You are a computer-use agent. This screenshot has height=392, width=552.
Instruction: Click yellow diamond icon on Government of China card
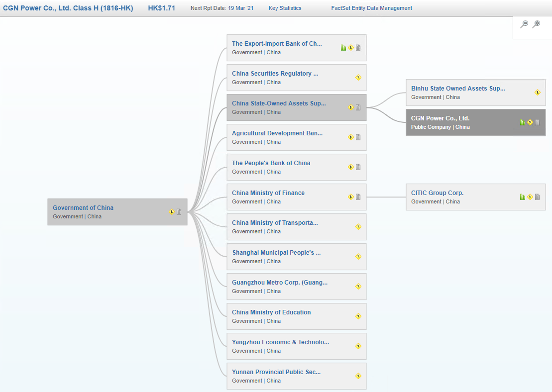point(171,212)
